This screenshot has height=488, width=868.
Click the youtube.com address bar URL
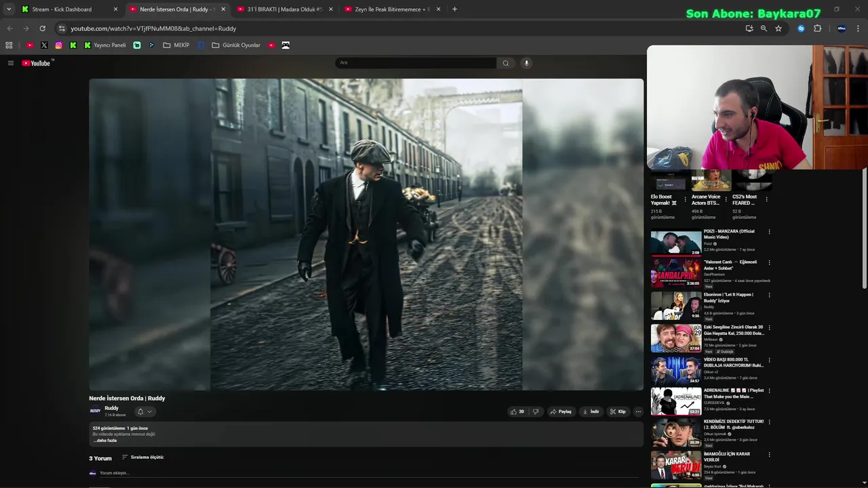(153, 28)
